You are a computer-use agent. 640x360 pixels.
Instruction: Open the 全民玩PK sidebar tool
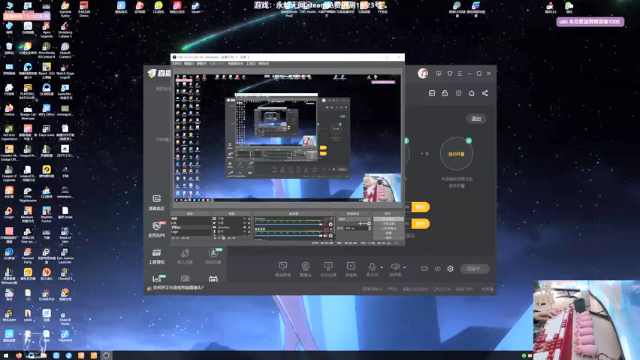click(x=157, y=229)
